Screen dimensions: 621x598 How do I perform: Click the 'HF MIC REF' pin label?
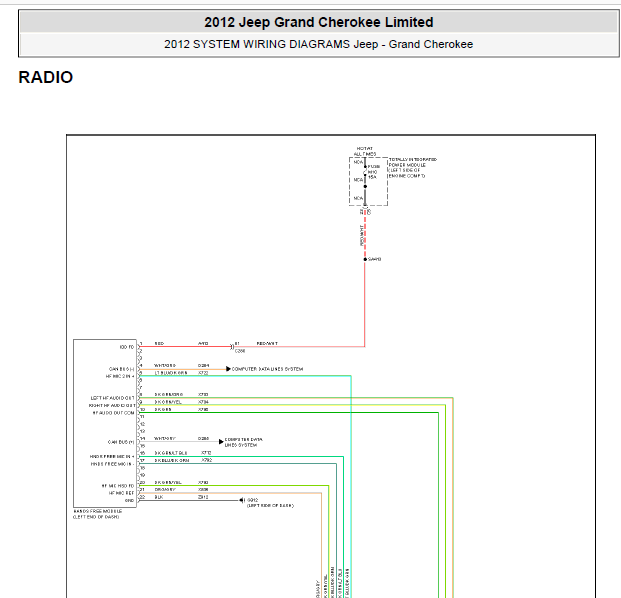click(122, 493)
